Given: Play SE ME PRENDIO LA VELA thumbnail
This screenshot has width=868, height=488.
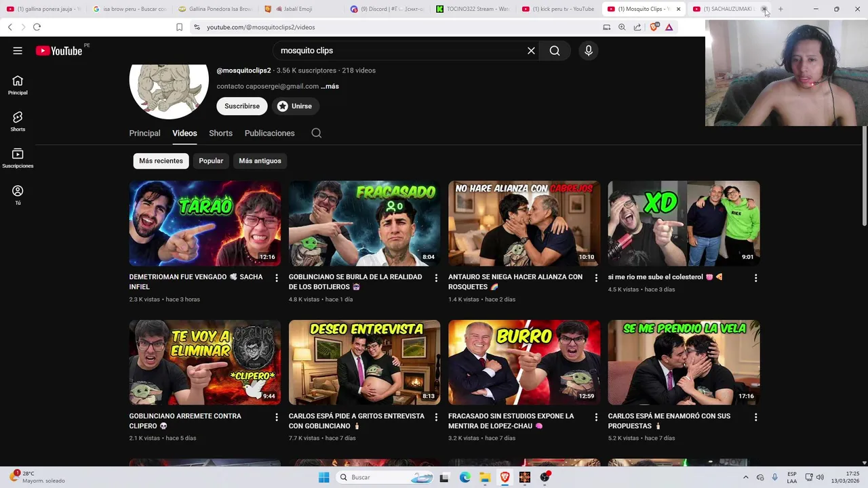Looking at the screenshot, I should click(684, 363).
